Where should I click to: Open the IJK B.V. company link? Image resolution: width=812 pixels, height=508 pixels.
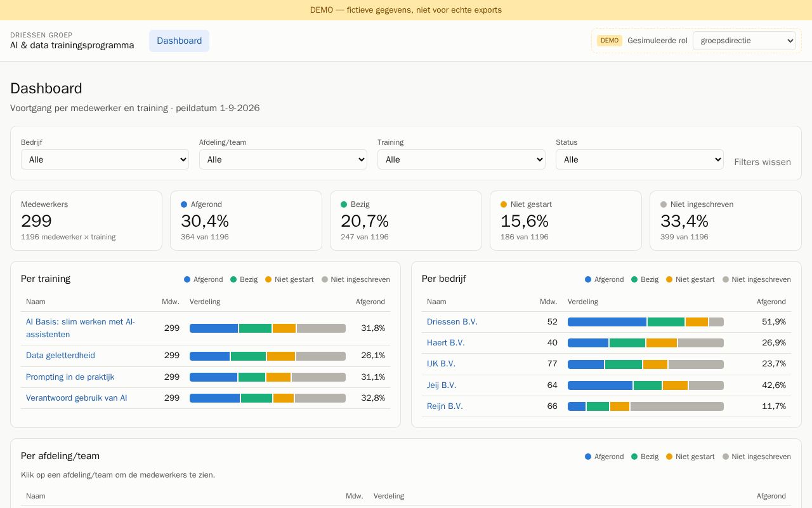coord(441,364)
